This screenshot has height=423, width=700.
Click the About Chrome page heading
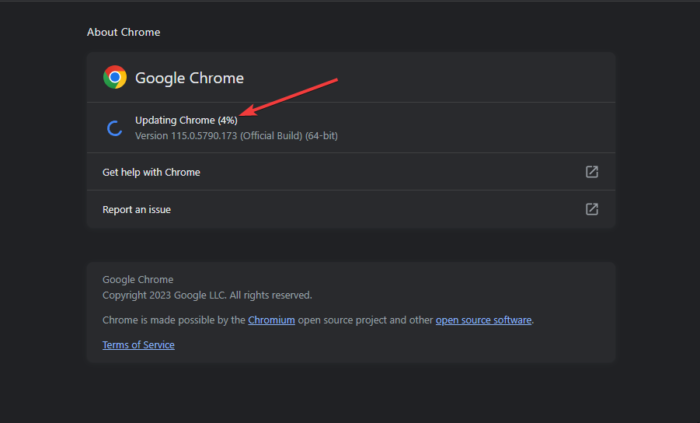coord(123,32)
